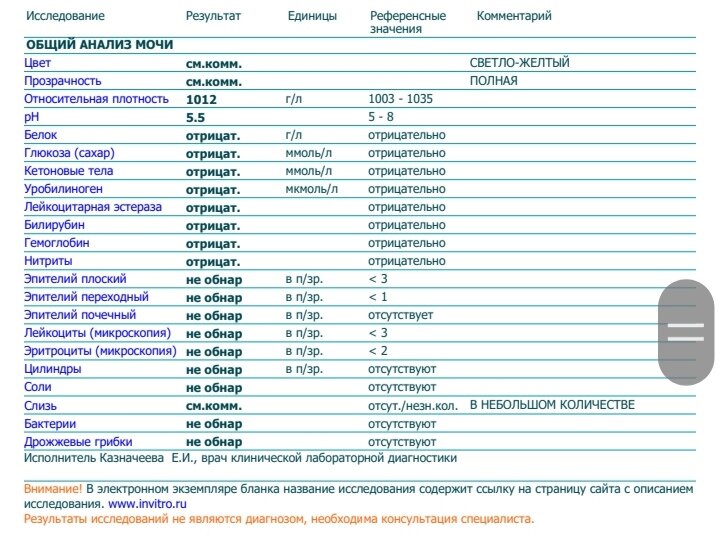Open the Лейкоцитарная эстераза link
The width and height of the screenshot is (720, 554).
(93, 207)
